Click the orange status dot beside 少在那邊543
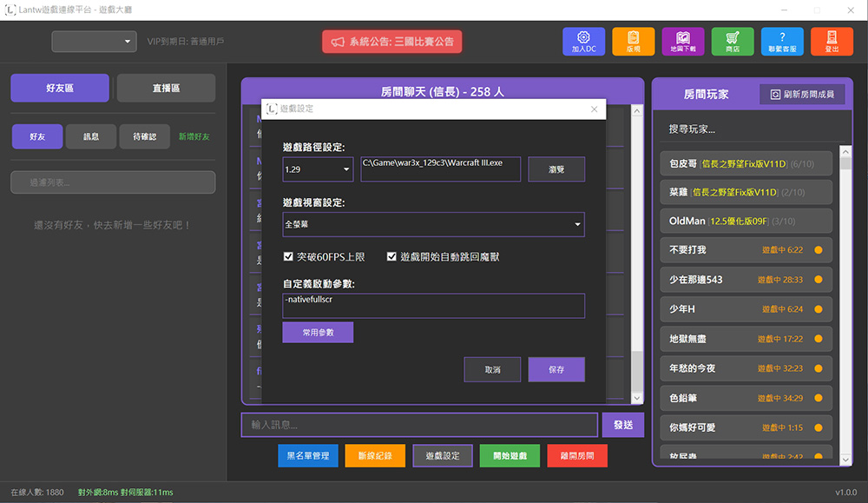Image resolution: width=868 pixels, height=503 pixels. 819,280
